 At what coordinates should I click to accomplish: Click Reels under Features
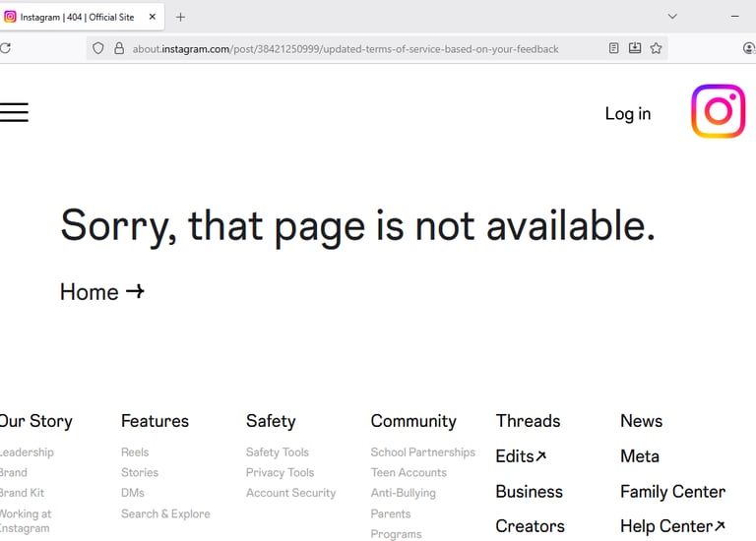tap(135, 451)
